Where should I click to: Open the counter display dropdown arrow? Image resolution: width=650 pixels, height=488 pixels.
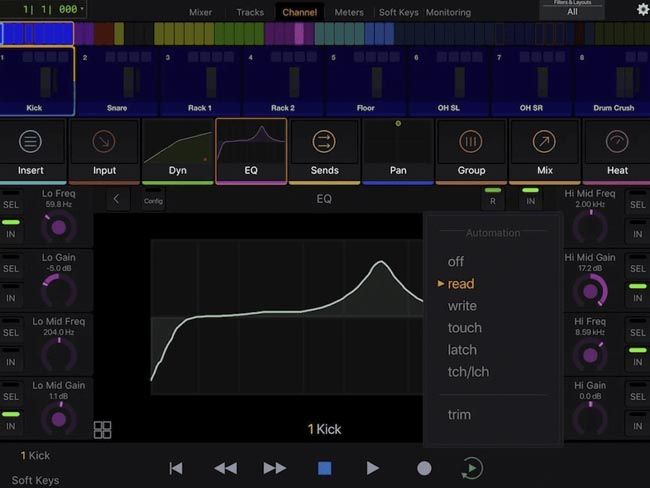(82, 9)
